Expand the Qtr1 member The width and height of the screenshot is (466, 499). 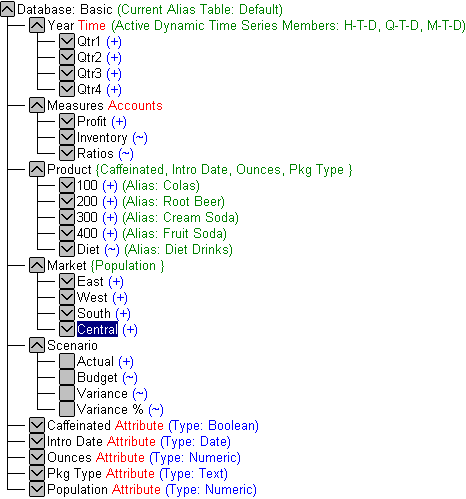(x=67, y=41)
